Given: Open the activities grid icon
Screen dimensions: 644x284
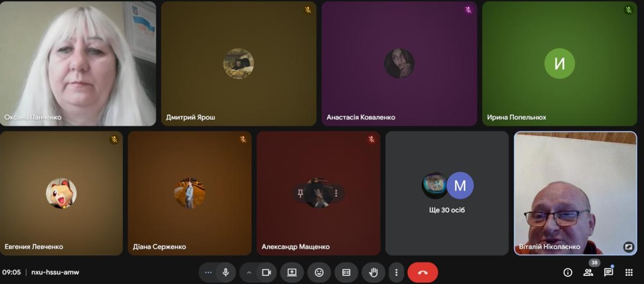Looking at the screenshot, I should [x=629, y=272].
